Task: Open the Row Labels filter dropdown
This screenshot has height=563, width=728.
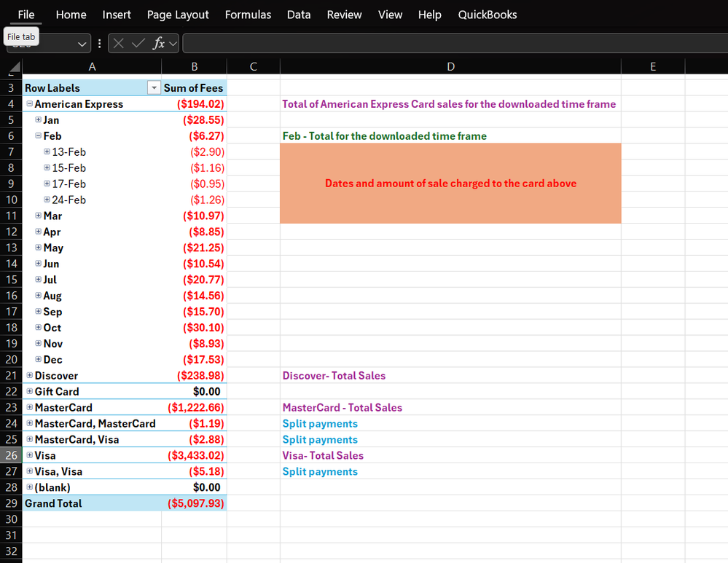Action: tap(153, 87)
